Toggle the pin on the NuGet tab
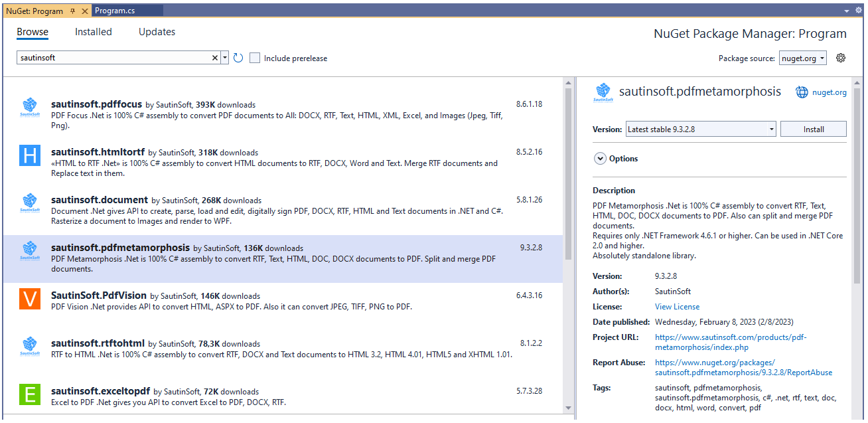Image resolution: width=868 pixels, height=423 pixels. click(x=74, y=11)
